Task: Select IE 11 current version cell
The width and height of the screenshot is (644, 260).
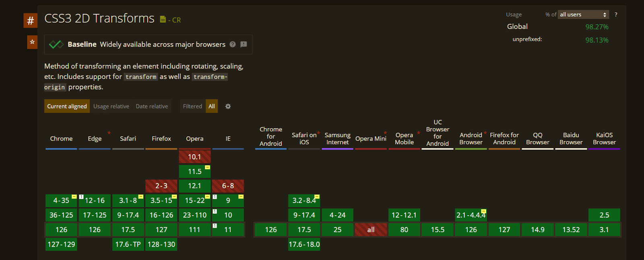Action: point(228,229)
